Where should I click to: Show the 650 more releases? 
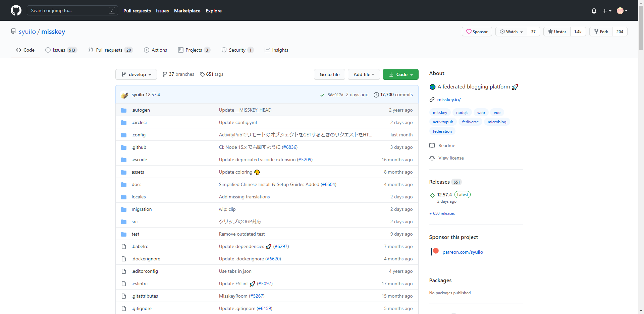tap(442, 213)
